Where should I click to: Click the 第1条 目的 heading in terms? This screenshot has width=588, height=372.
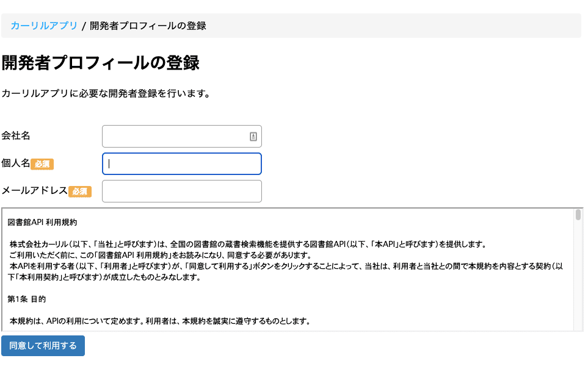click(x=27, y=299)
